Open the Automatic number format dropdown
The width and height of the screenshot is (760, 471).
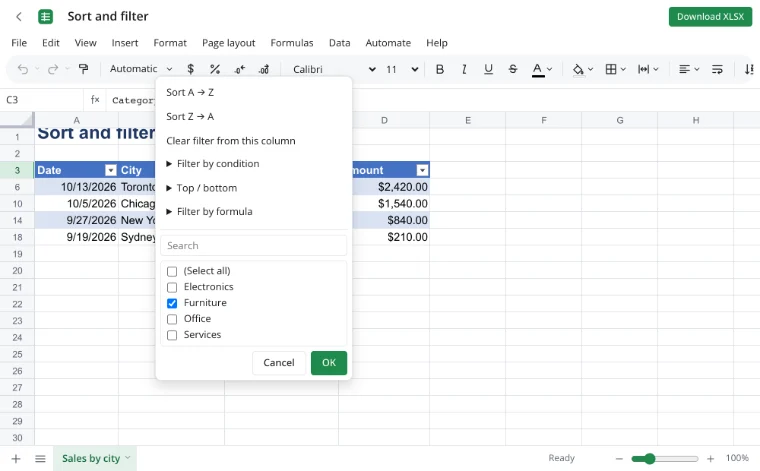141,69
